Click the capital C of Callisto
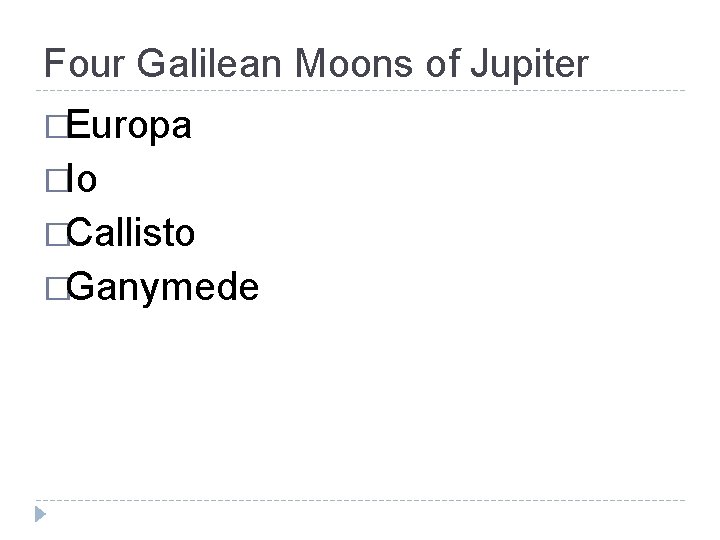 coord(81,232)
